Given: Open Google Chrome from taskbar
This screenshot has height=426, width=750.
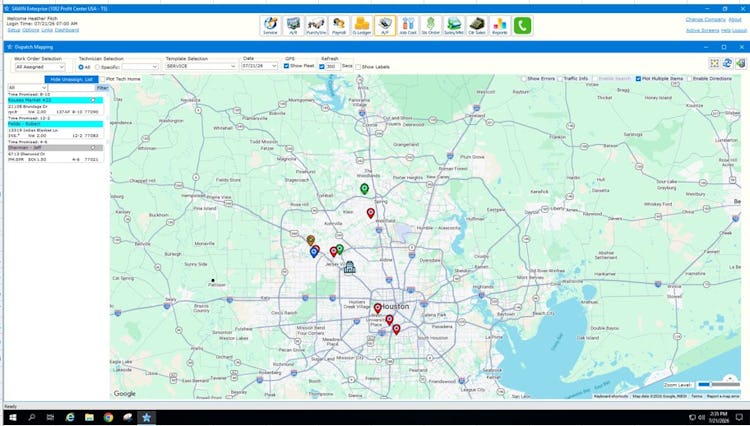Looking at the screenshot, I should pyautogui.click(x=109, y=417).
